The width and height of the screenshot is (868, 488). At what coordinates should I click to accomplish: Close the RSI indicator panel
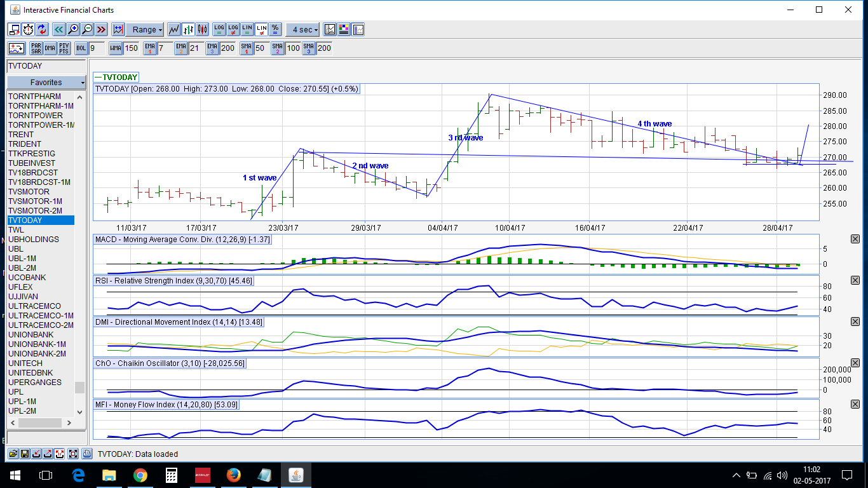855,280
